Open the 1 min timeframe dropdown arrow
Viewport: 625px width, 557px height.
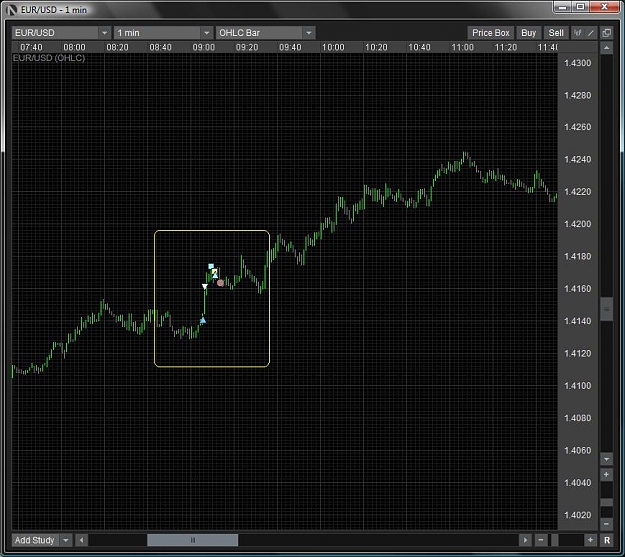coord(206,33)
